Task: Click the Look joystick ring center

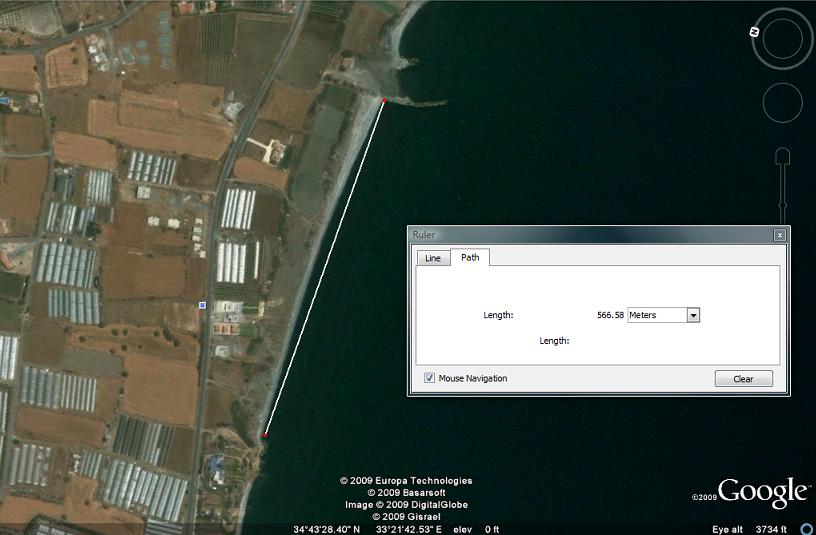Action: [x=782, y=39]
